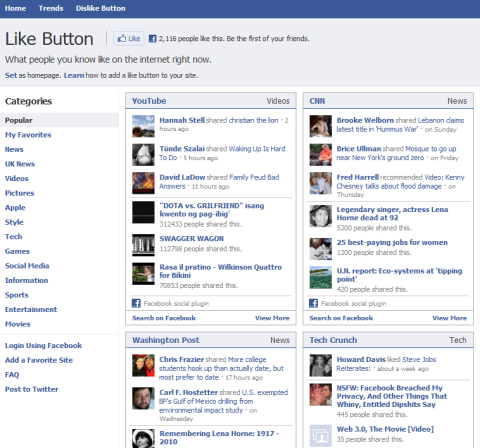The image size is (480, 448).
Task: Click Facebook icon in CNN plugin footer
Action: point(313,303)
